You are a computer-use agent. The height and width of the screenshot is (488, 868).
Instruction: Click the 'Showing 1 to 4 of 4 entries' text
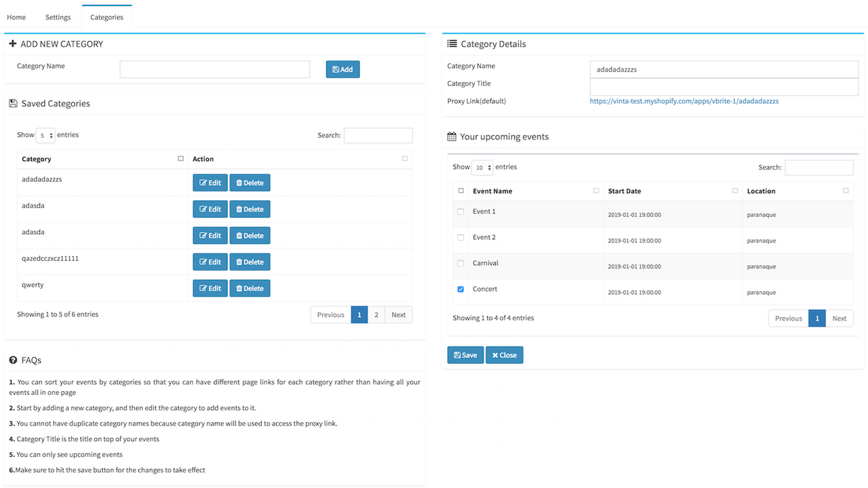[x=493, y=318]
